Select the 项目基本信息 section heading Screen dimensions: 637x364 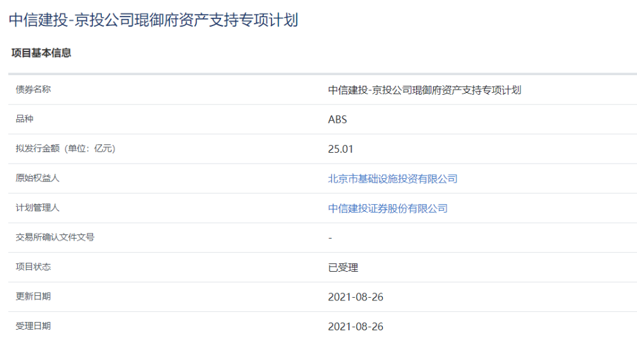[x=41, y=53]
